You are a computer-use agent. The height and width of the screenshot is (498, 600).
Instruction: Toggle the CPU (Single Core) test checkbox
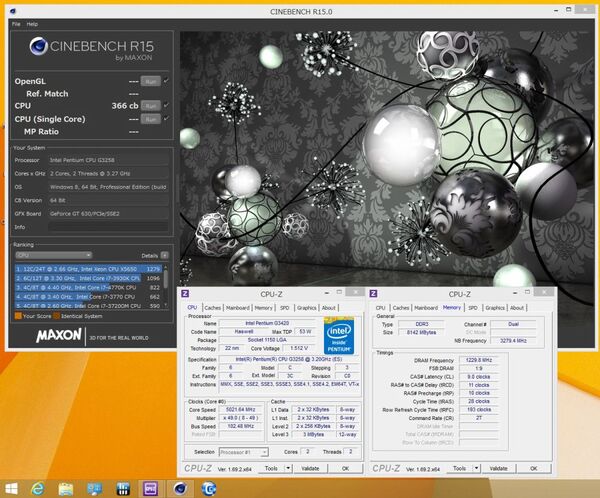166,119
